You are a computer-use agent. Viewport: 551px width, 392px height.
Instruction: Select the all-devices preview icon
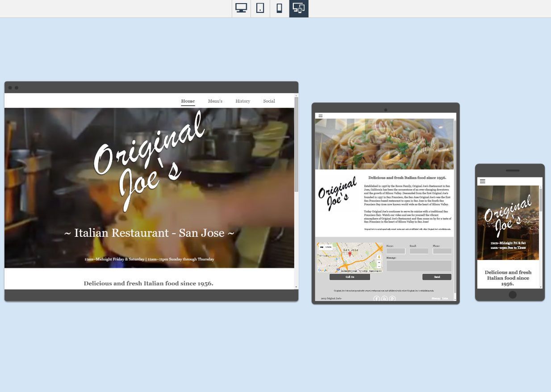tap(299, 8)
